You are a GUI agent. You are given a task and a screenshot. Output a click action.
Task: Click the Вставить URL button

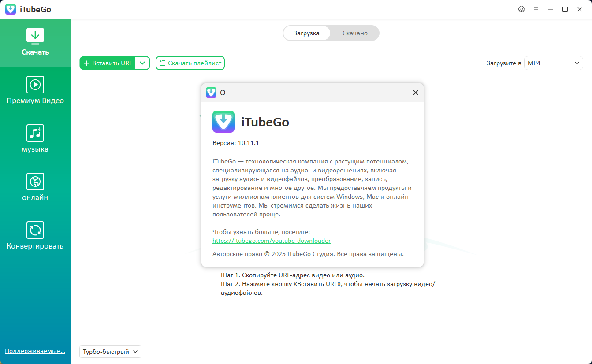108,63
